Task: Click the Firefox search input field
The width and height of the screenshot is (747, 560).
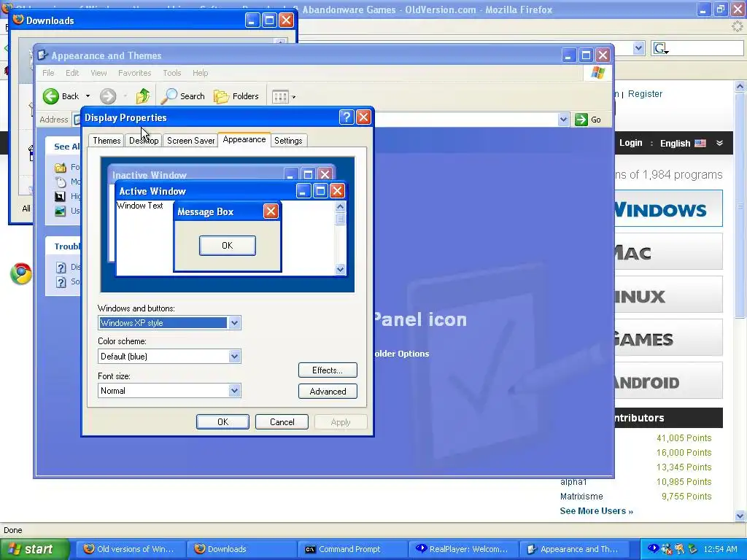Action: pyautogui.click(x=706, y=48)
